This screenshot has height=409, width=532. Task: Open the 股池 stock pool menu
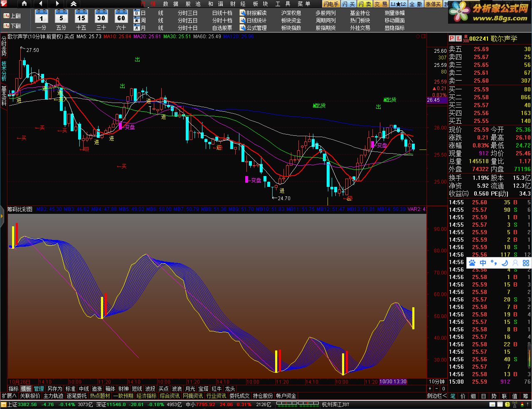[193, 4]
